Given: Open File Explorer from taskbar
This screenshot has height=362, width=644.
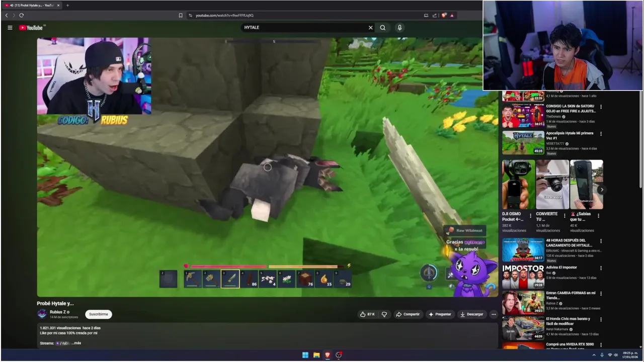Looking at the screenshot, I should click(x=316, y=355).
